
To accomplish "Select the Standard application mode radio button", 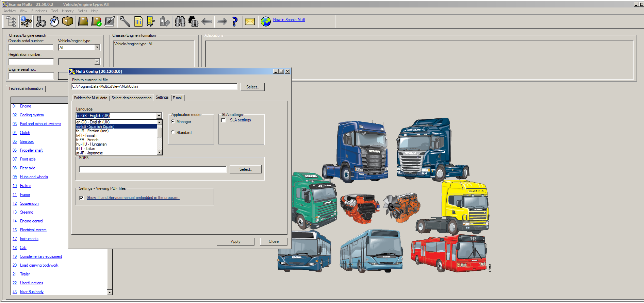I will [x=173, y=132].
